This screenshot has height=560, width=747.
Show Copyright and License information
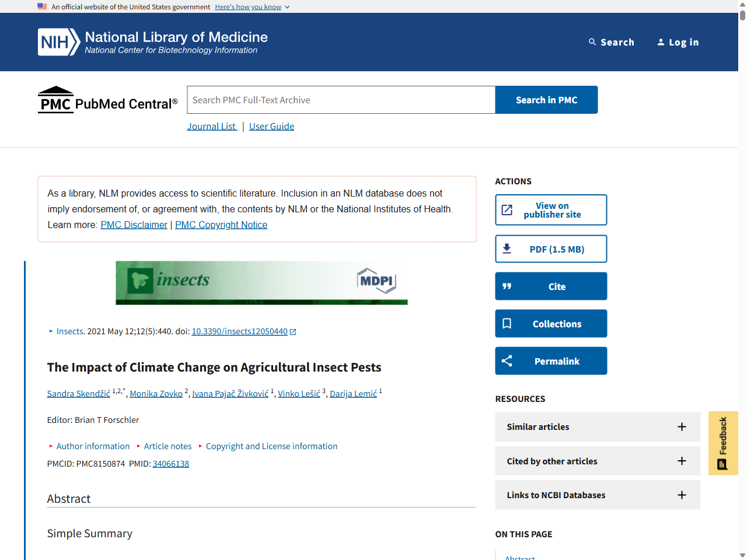point(271,446)
